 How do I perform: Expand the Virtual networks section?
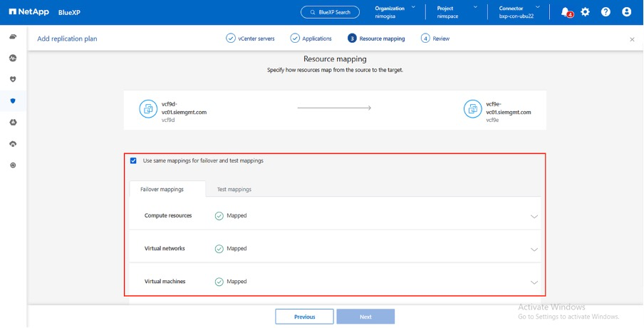[534, 249]
